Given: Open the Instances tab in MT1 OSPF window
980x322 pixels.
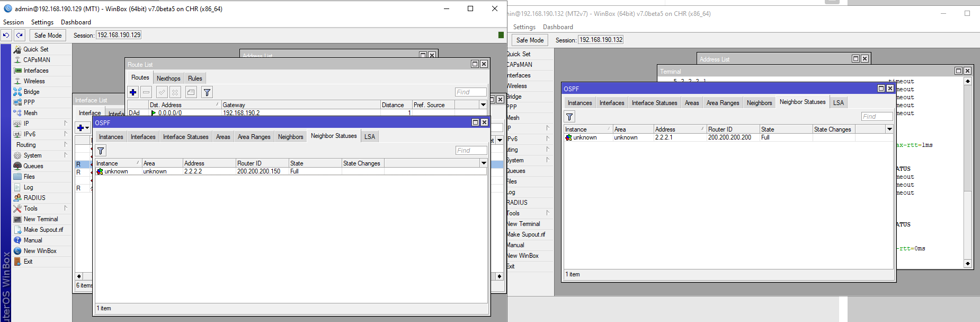Looking at the screenshot, I should (x=111, y=137).
